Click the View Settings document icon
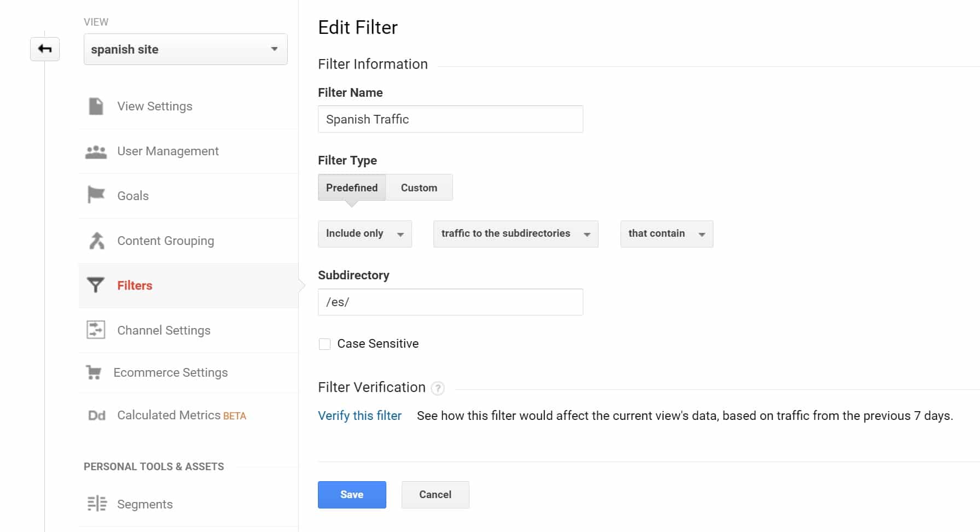The image size is (980, 532). [x=96, y=106]
